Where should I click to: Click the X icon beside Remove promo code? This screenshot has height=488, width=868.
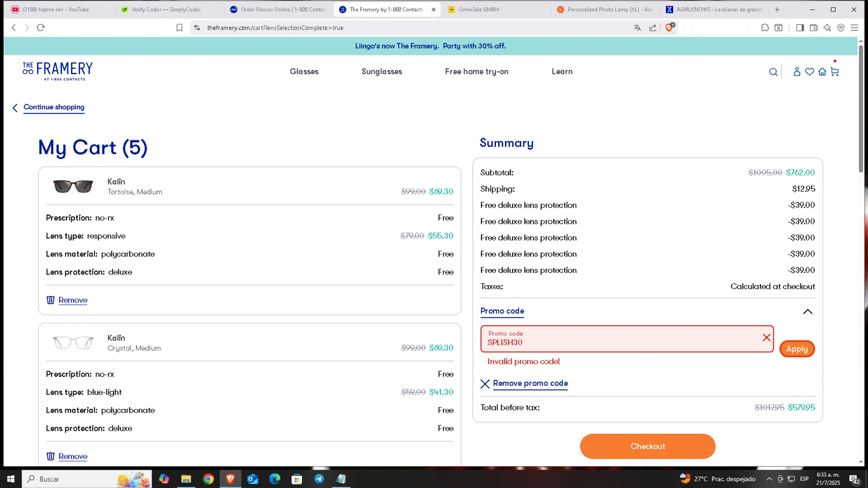point(485,384)
